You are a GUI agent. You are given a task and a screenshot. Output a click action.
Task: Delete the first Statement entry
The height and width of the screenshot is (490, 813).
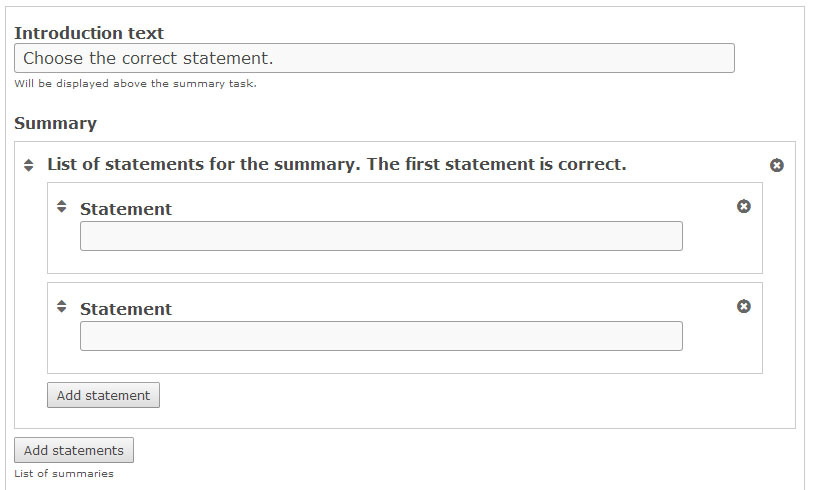744,206
